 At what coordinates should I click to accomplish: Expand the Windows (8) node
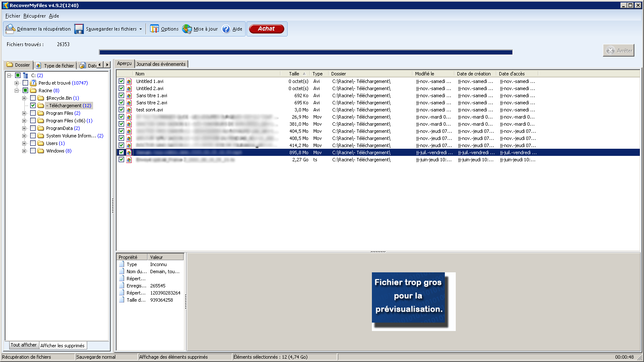click(x=24, y=151)
